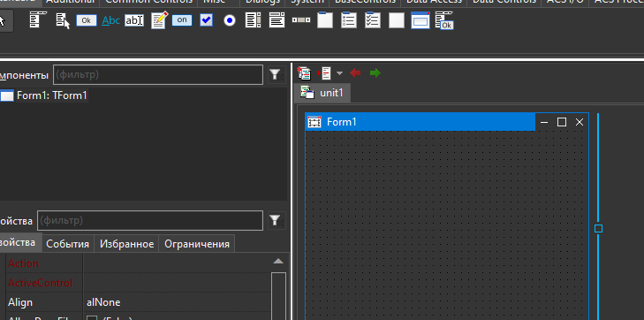Click the Form1 designer title bar
The height and width of the screenshot is (320, 644).
(x=420, y=122)
